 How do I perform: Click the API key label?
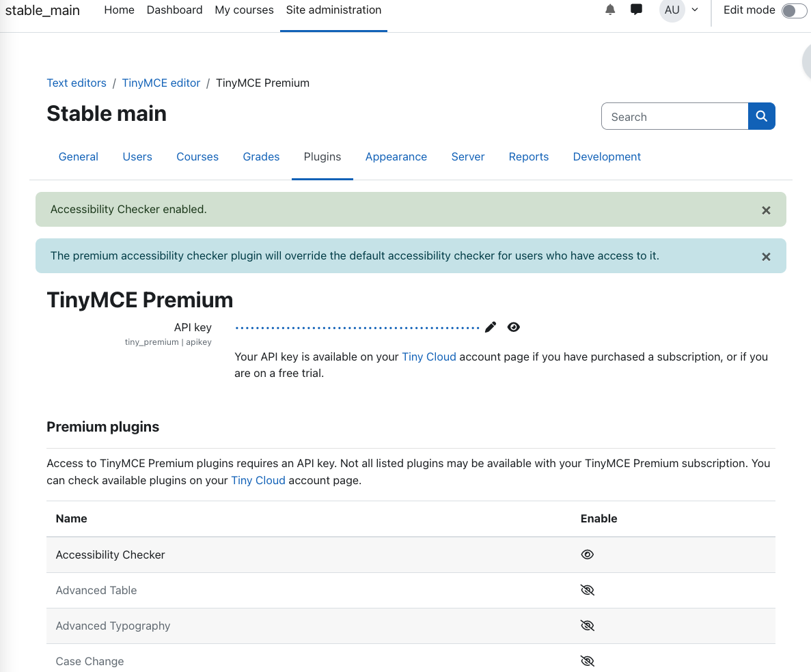pos(193,327)
